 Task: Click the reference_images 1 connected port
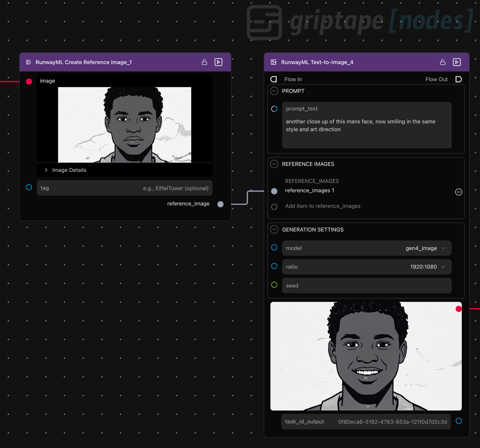[x=274, y=191]
